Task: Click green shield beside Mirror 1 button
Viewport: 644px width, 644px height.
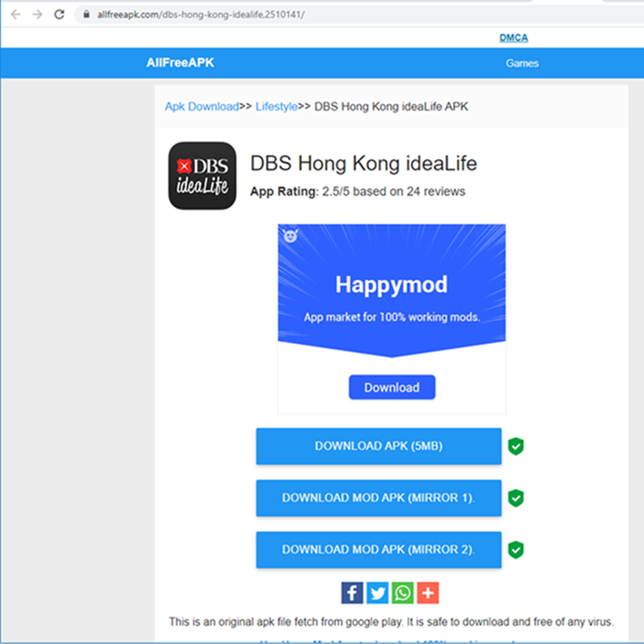Action: point(516,498)
